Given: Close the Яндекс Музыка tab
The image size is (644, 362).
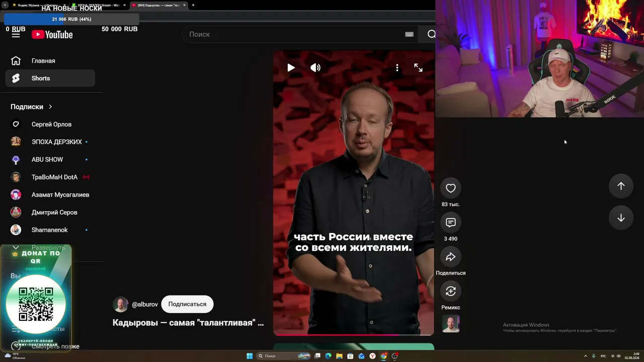Looking at the screenshot, I should pyautogui.click(x=63, y=5).
